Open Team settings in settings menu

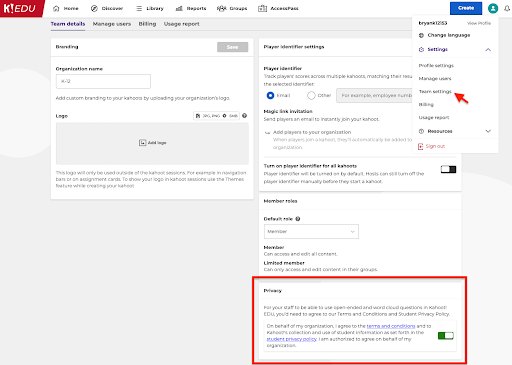(435, 92)
